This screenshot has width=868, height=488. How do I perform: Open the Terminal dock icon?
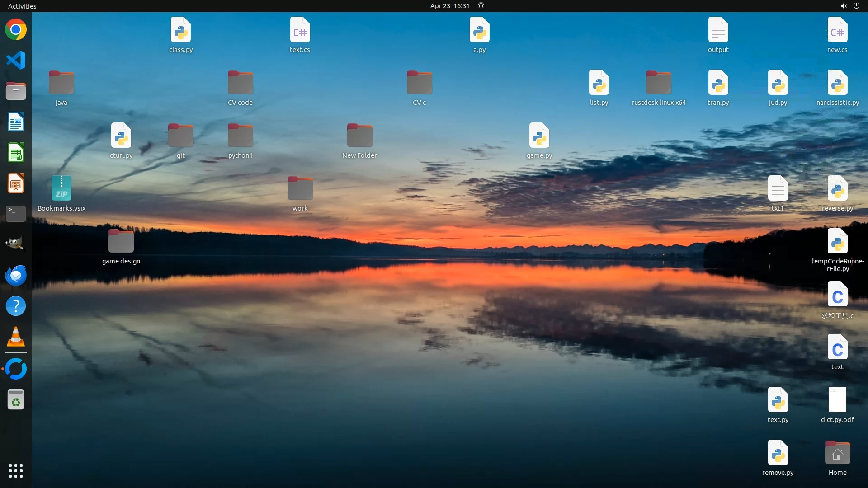point(16,214)
